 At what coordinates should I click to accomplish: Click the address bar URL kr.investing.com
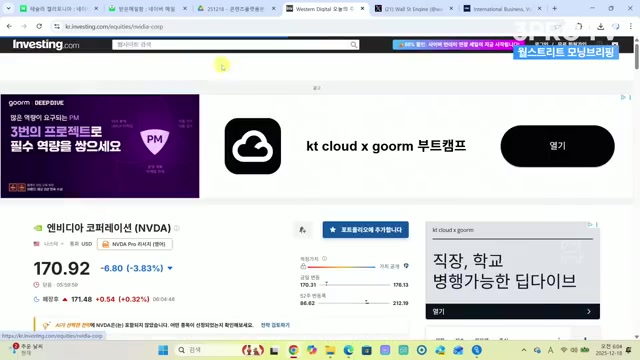point(114,27)
